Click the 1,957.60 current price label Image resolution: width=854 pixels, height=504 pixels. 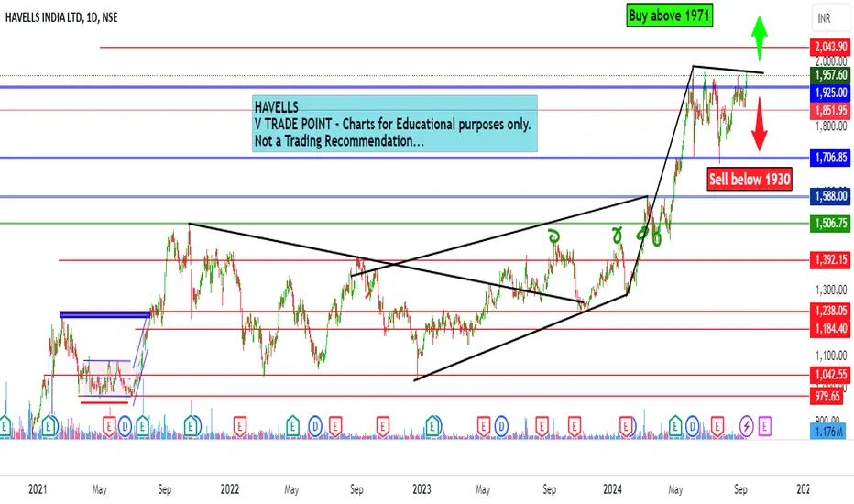(x=830, y=75)
